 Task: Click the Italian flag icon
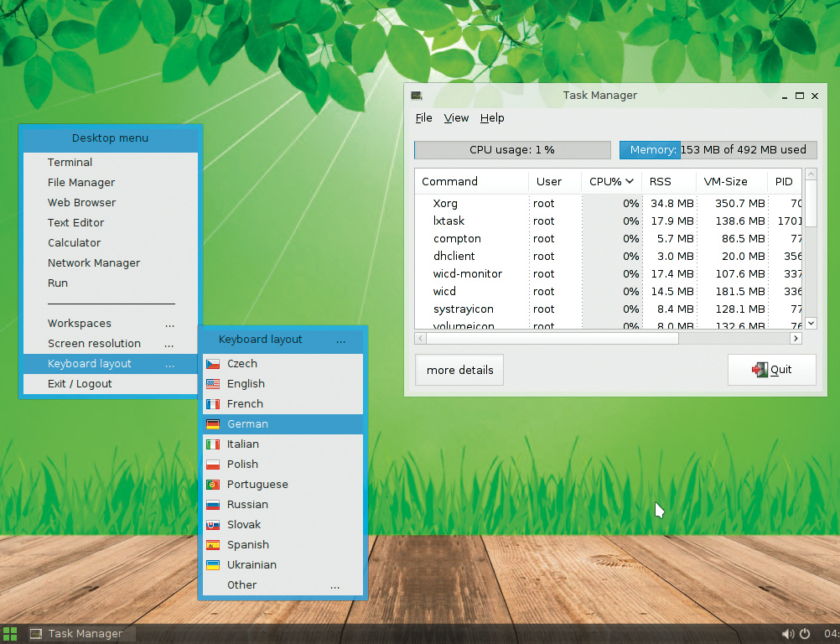213,444
